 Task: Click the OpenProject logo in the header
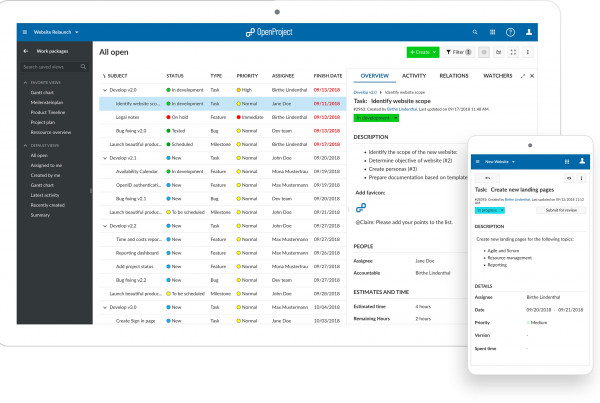coord(269,32)
